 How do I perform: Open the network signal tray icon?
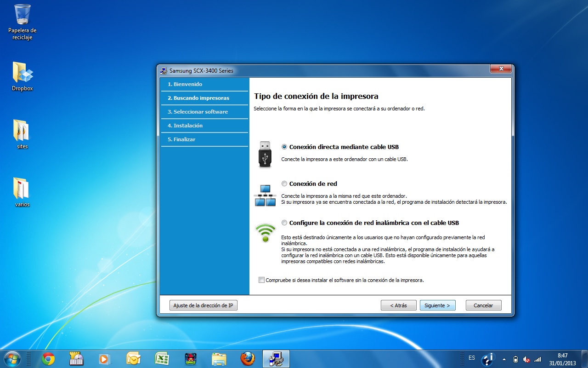537,359
